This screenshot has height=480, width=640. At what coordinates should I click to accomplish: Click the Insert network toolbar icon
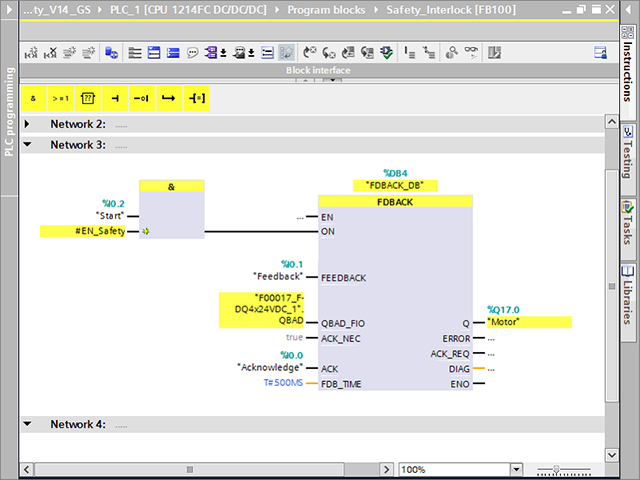coord(31,53)
